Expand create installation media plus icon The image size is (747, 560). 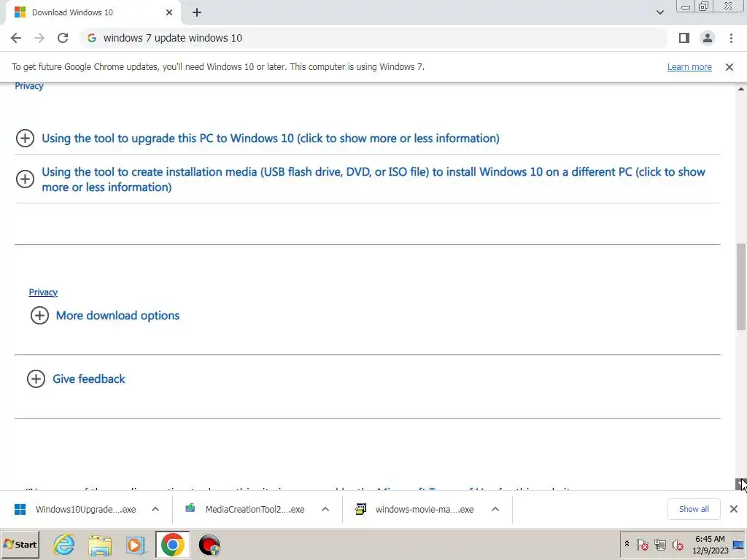(x=26, y=179)
